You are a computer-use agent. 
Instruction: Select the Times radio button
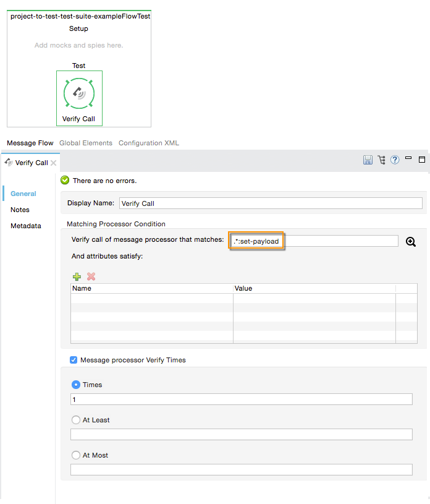pos(75,384)
